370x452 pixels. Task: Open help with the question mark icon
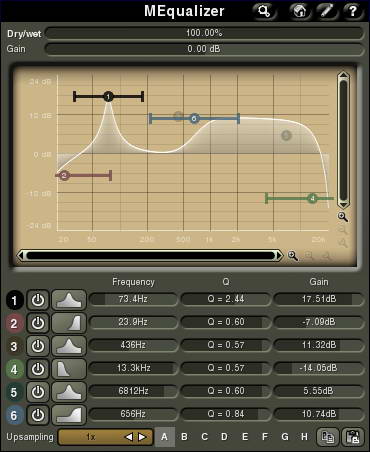[353, 11]
